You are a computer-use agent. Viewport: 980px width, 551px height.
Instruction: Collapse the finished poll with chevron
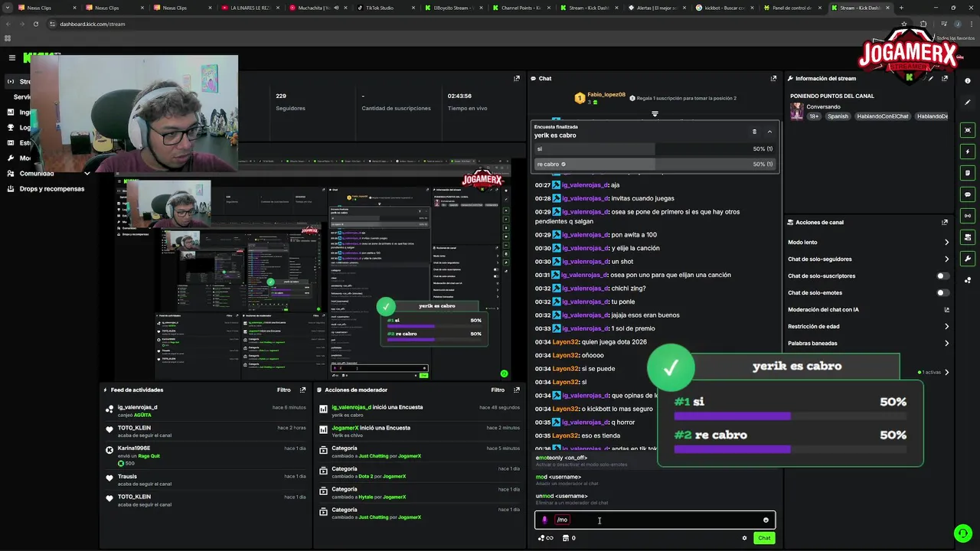pos(769,132)
